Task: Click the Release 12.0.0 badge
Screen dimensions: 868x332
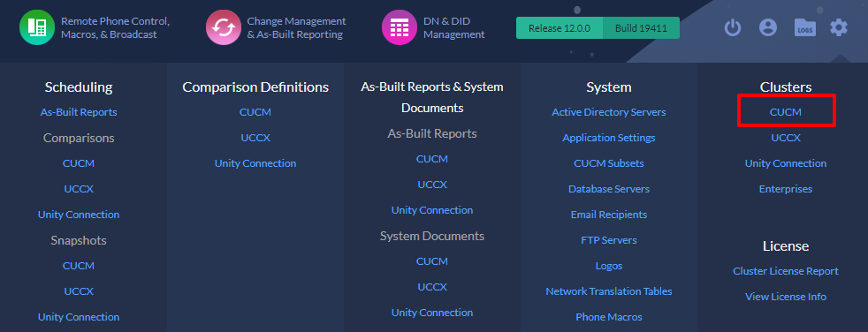Action: point(560,27)
